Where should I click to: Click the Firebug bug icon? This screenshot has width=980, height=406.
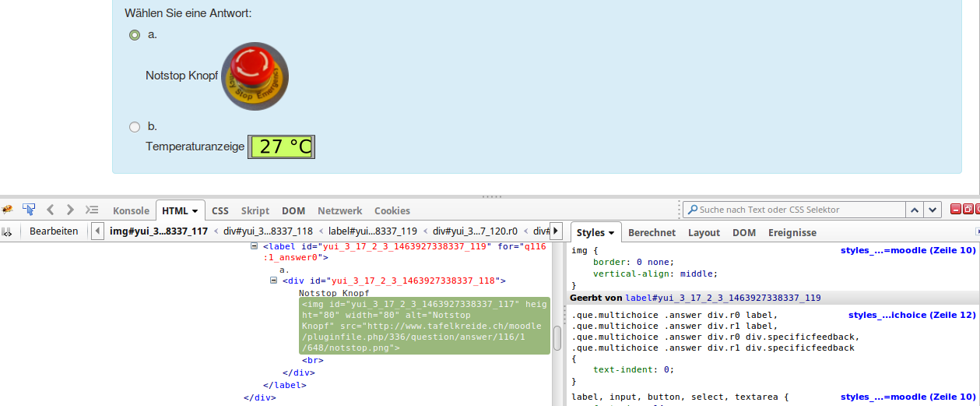tap(7, 210)
